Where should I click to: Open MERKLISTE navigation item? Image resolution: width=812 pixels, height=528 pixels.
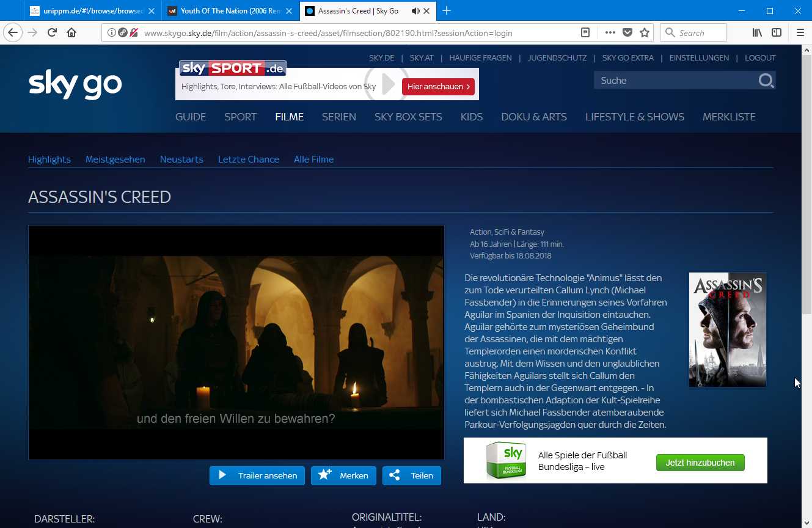729,117
